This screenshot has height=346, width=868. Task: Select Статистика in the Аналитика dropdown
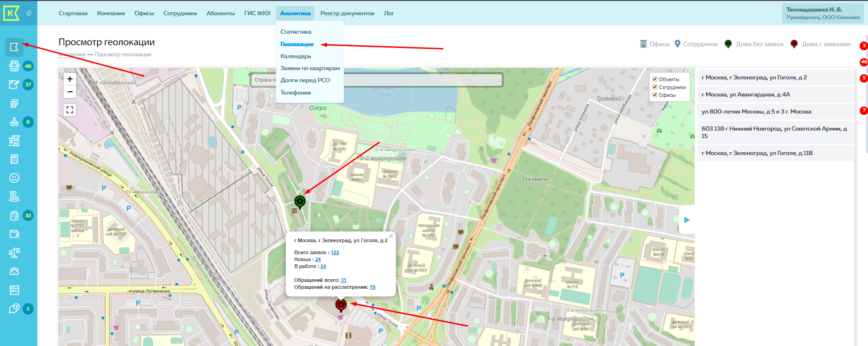(x=296, y=32)
